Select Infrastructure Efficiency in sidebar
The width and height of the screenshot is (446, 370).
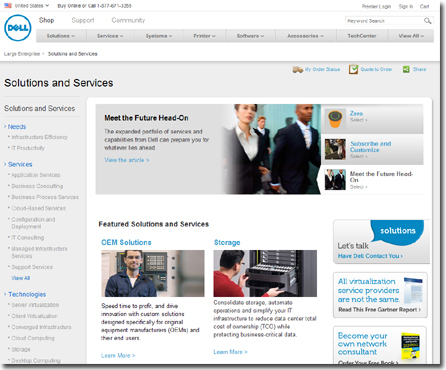click(x=39, y=137)
